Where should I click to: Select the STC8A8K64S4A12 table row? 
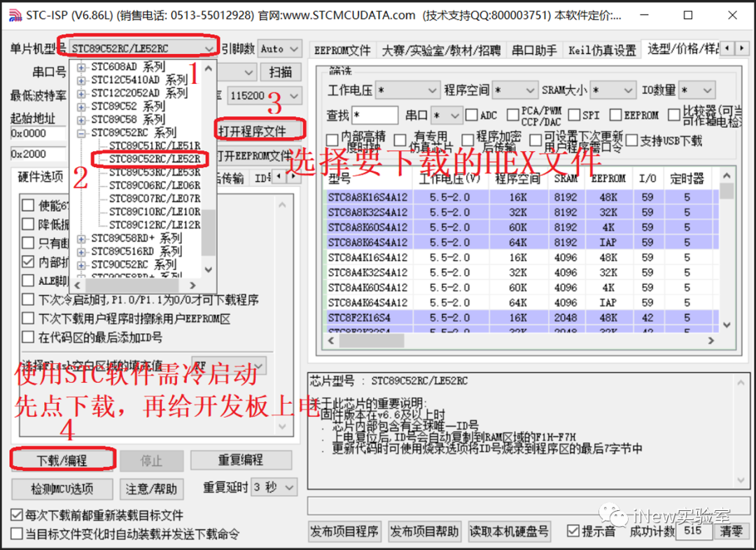(x=522, y=243)
